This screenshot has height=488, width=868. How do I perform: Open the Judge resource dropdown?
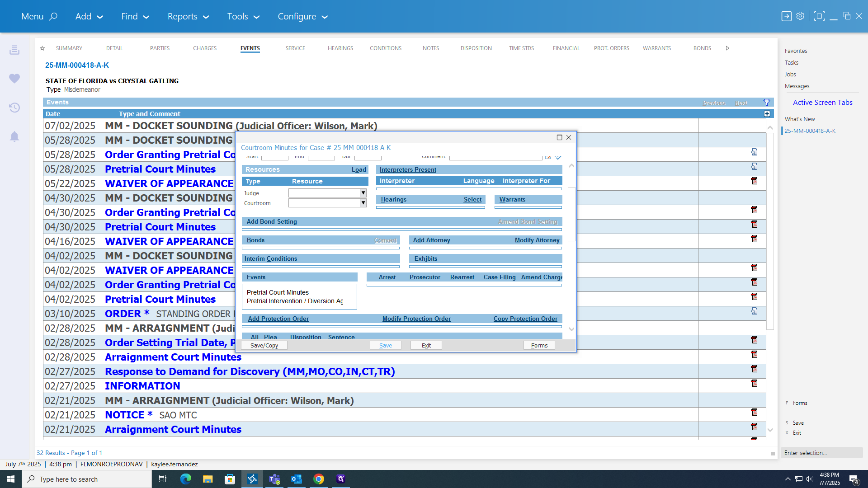pyautogui.click(x=363, y=193)
